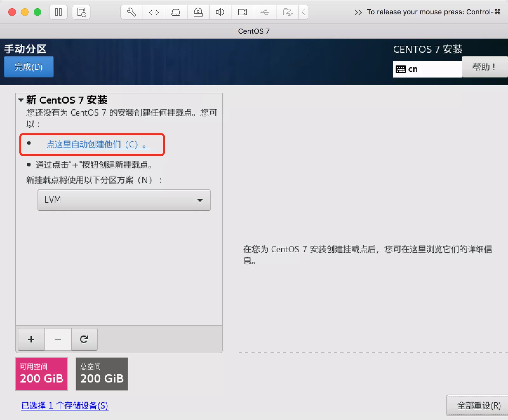The image size is (508, 420).
Task: Click the 可用空间 200 GiB box
Action: (42, 374)
